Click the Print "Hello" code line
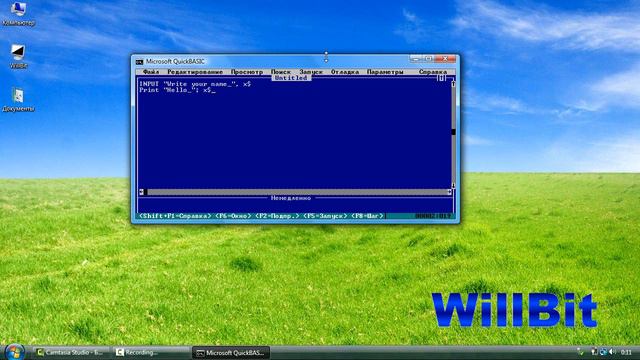The width and height of the screenshot is (640, 360). click(x=177, y=90)
